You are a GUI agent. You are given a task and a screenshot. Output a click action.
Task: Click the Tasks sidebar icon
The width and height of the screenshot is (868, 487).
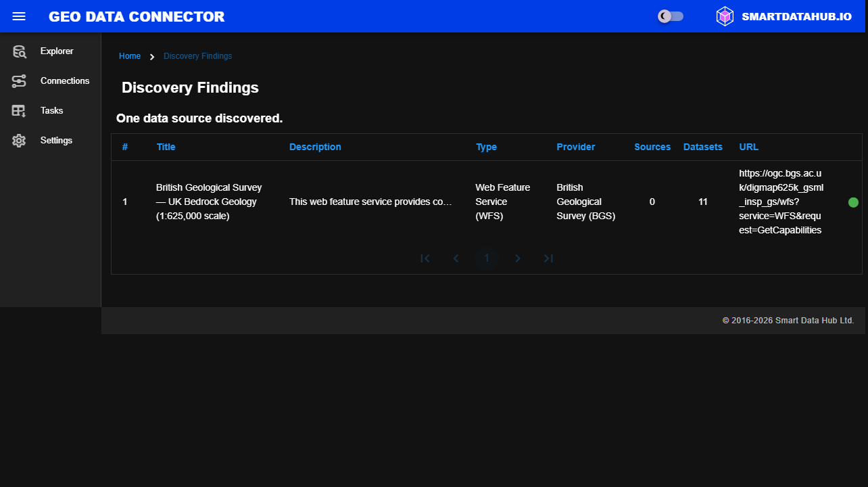(19, 111)
